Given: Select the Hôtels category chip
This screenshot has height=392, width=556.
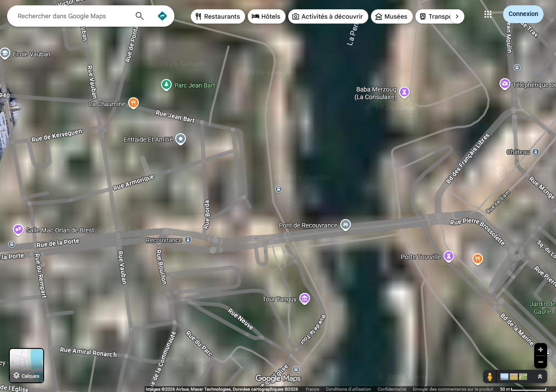Looking at the screenshot, I should pos(266,16).
